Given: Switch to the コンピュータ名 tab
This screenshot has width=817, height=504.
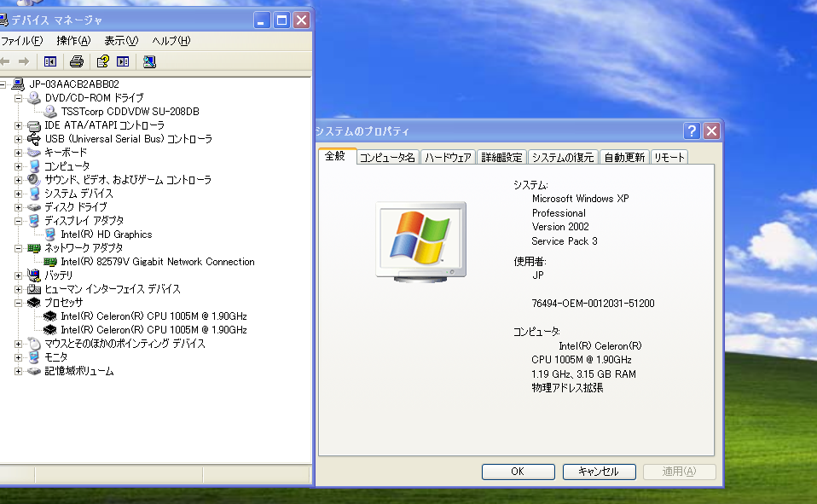Looking at the screenshot, I should [x=387, y=158].
